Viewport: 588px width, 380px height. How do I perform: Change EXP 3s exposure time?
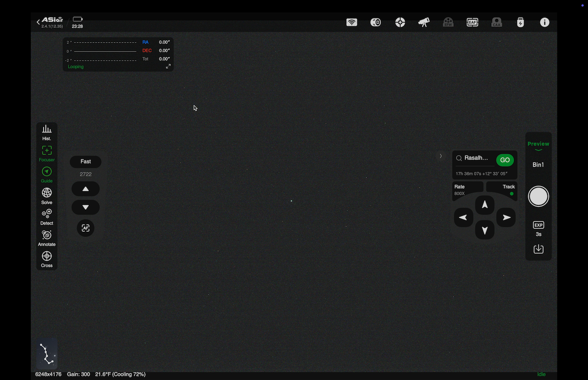coord(538,229)
